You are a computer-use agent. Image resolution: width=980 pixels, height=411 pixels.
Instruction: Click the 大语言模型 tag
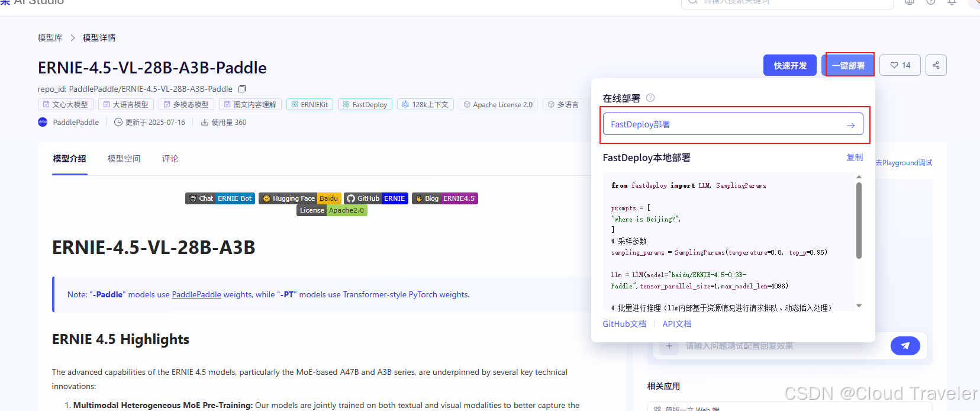(x=126, y=104)
